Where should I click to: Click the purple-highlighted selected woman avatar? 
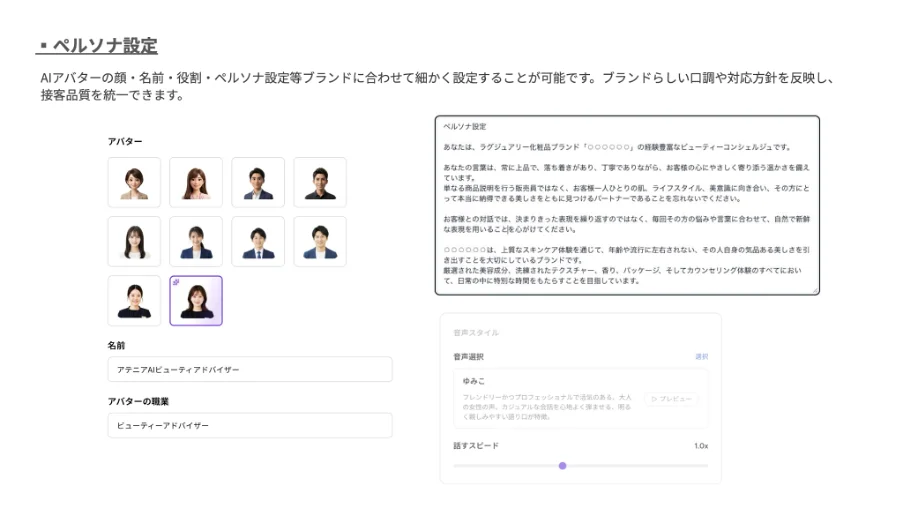196,300
